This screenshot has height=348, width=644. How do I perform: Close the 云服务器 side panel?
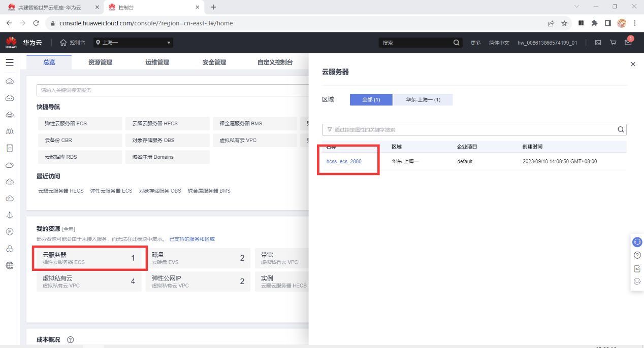[x=633, y=64]
